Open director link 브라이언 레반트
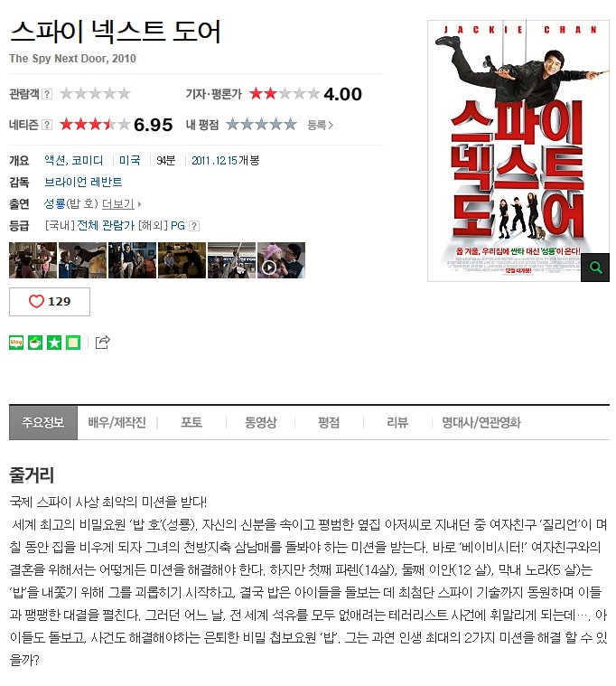Image resolution: width=616 pixels, height=686 pixels. point(83,182)
